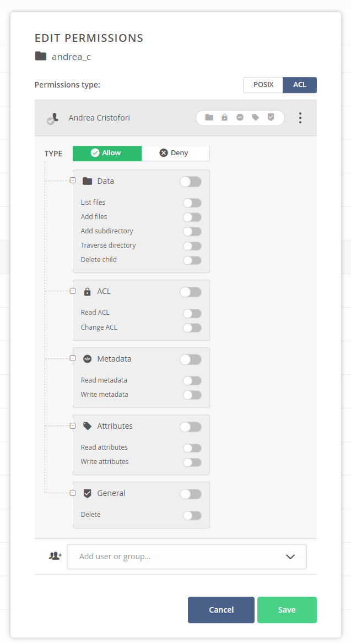Viewport: 351px width, 644px height.
Task: Click the add-user icon beside the group field
Action: click(x=55, y=556)
